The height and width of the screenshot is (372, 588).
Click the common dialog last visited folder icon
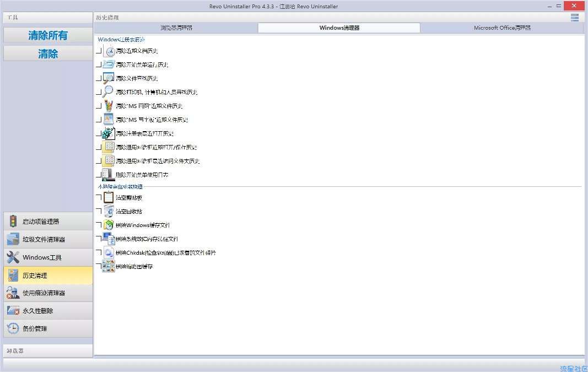[109, 161]
